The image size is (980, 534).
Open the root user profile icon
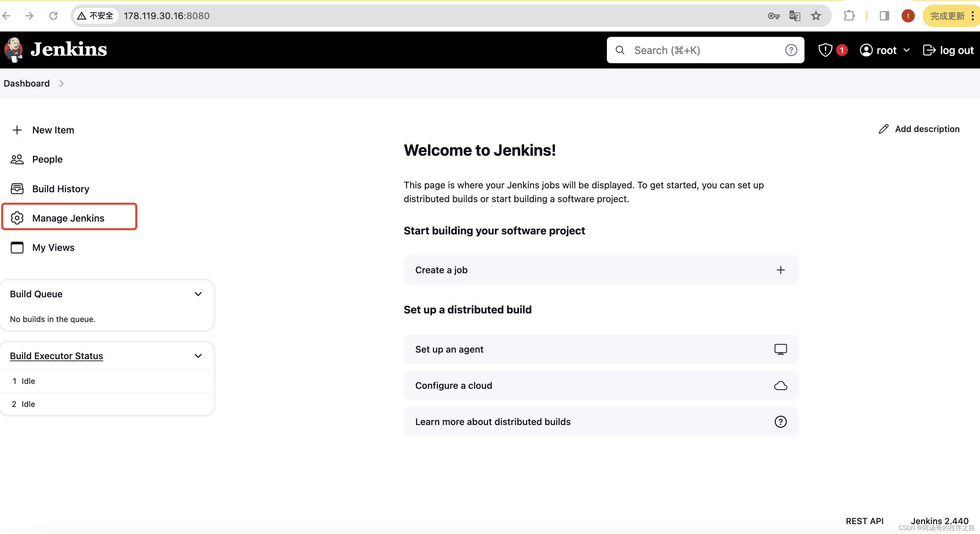866,50
